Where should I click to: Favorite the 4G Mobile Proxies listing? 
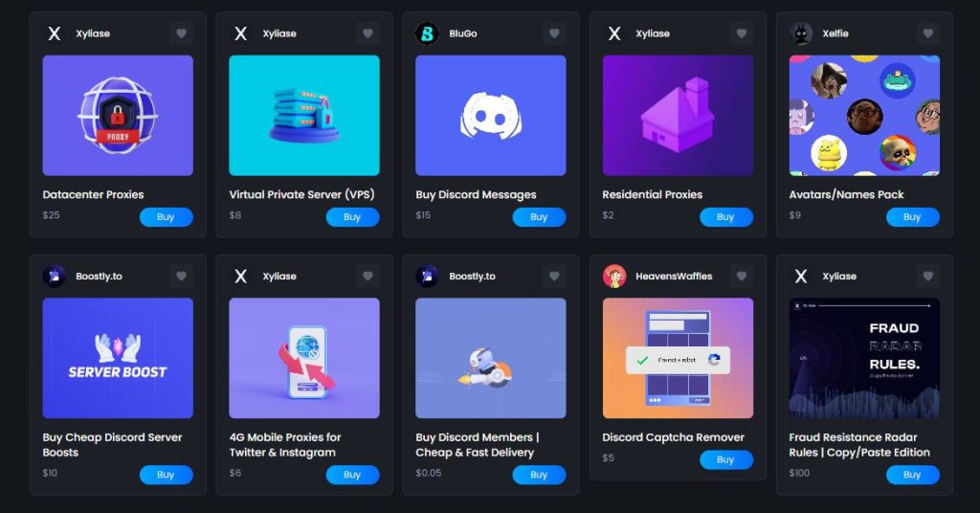(x=367, y=277)
